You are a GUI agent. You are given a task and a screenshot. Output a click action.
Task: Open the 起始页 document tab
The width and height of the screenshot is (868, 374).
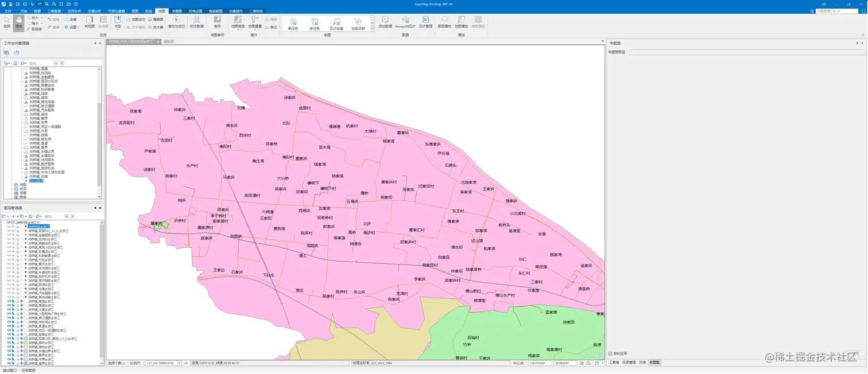[169, 41]
